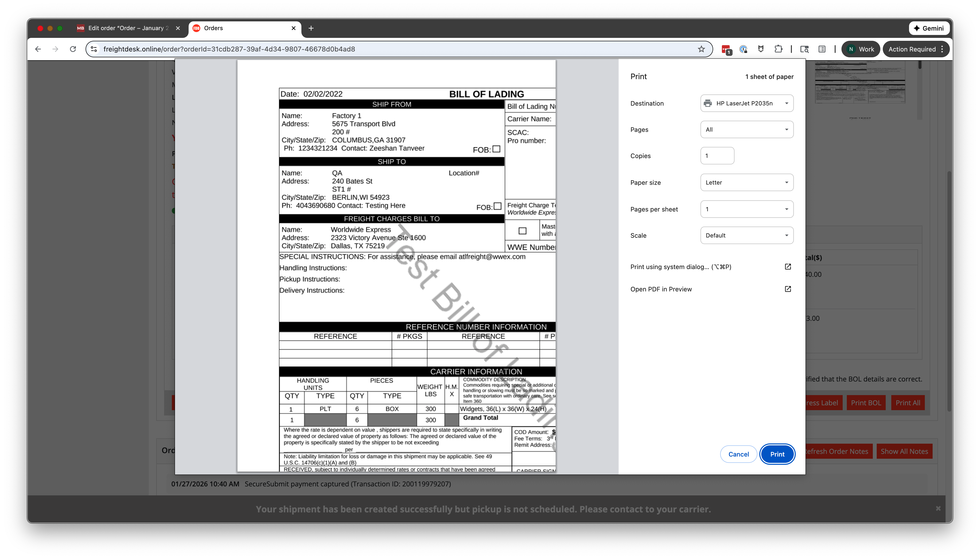Image resolution: width=980 pixels, height=559 pixels.
Task: Click the Copies number input field
Action: click(x=717, y=156)
